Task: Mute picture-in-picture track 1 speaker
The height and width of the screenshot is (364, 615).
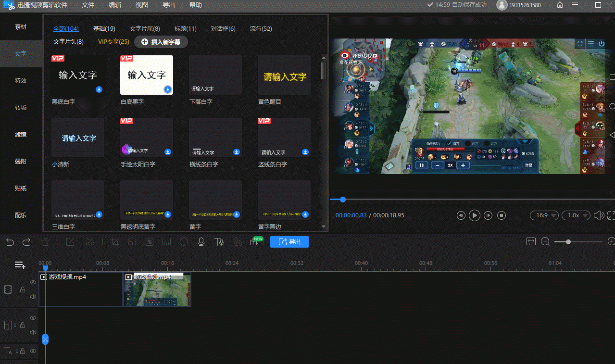Action: pyautogui.click(x=33, y=332)
